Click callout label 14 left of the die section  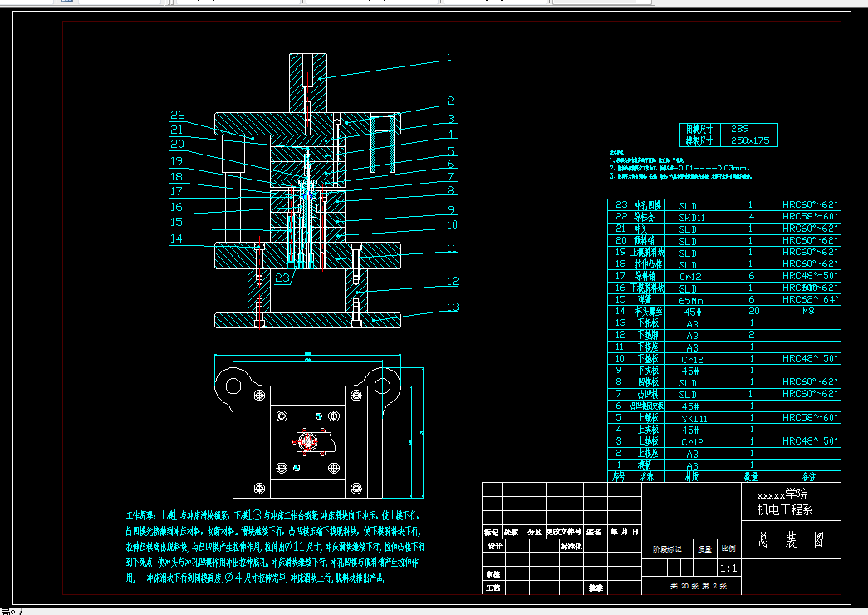(176, 239)
